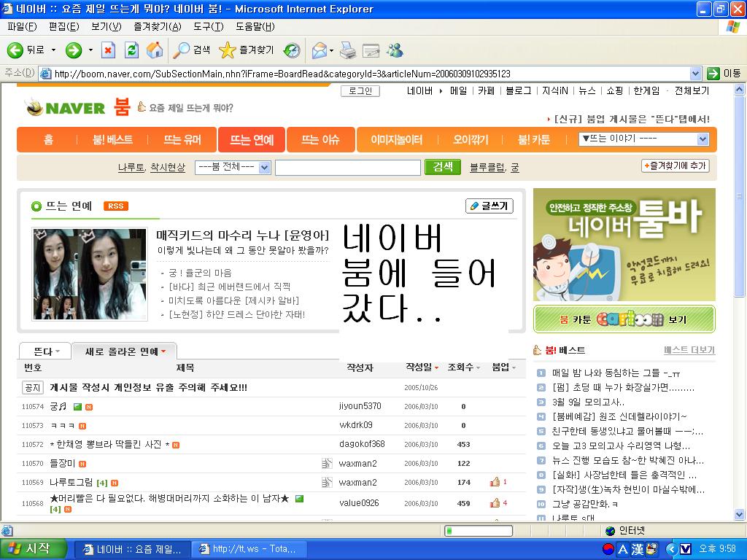Open the '붐 전체' search category dropdown
The width and height of the screenshot is (747, 560).
(233, 168)
